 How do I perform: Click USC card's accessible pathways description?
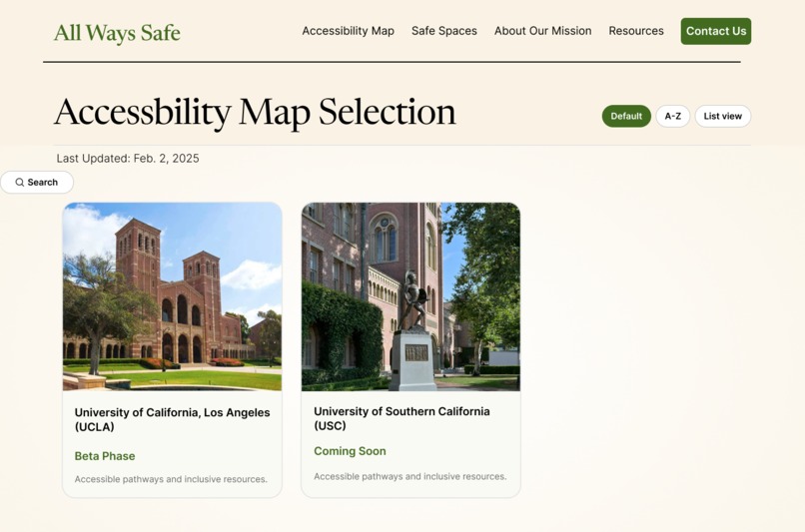coord(410,476)
